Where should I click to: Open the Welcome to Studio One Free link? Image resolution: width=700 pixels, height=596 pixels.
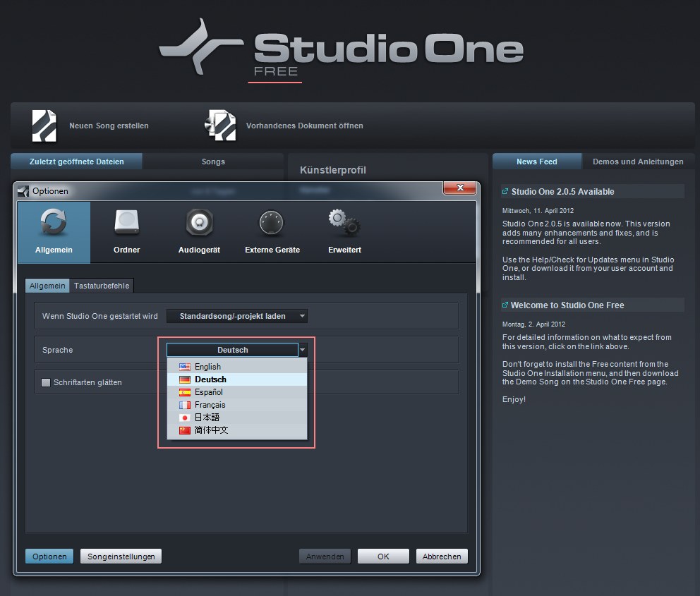(567, 305)
